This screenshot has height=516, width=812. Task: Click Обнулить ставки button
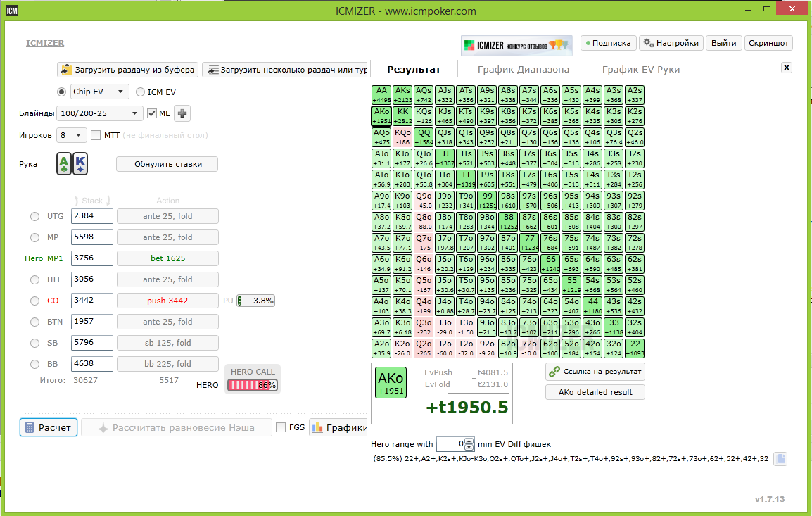pos(167,164)
